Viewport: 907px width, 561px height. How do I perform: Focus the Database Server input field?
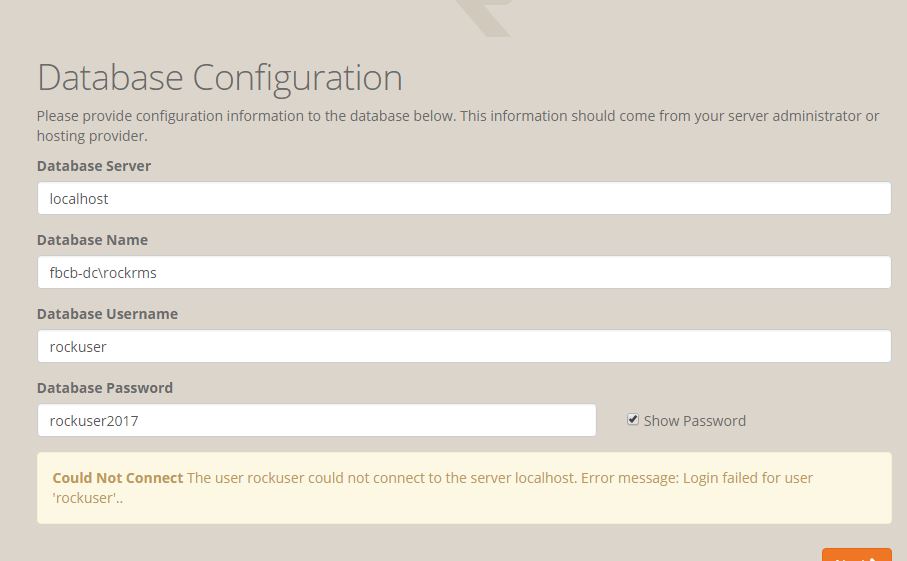463,198
